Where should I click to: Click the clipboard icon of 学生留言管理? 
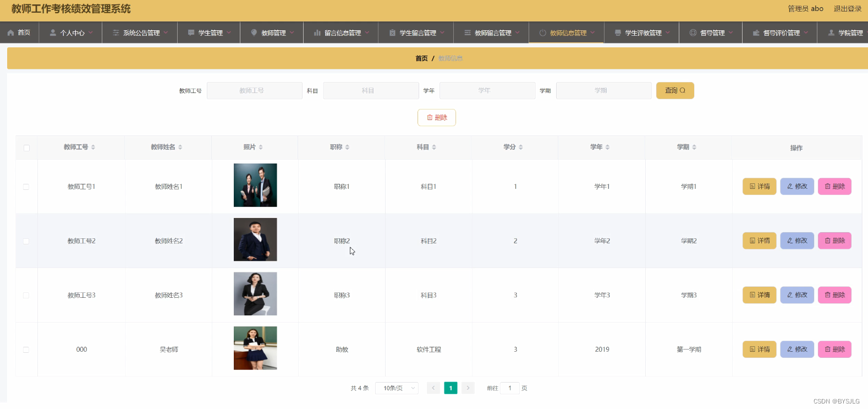(392, 33)
